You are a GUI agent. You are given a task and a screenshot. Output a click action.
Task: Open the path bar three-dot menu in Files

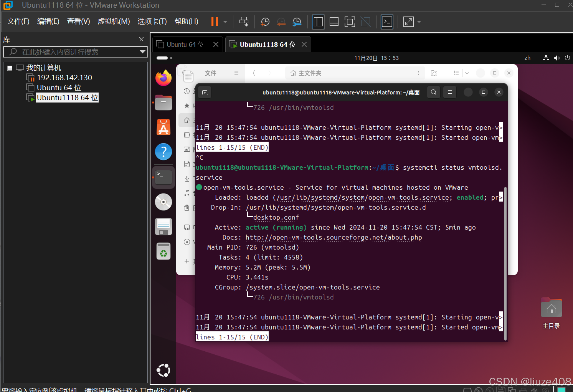[x=418, y=73]
